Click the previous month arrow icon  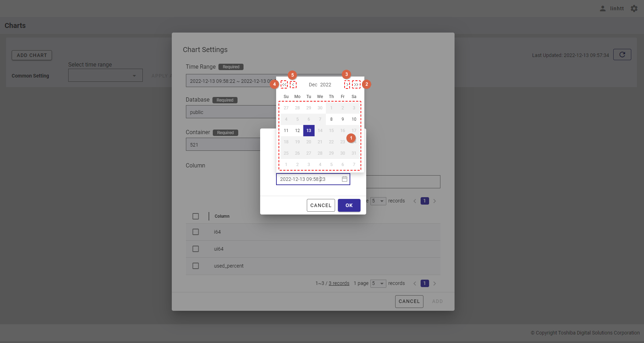coord(293,85)
